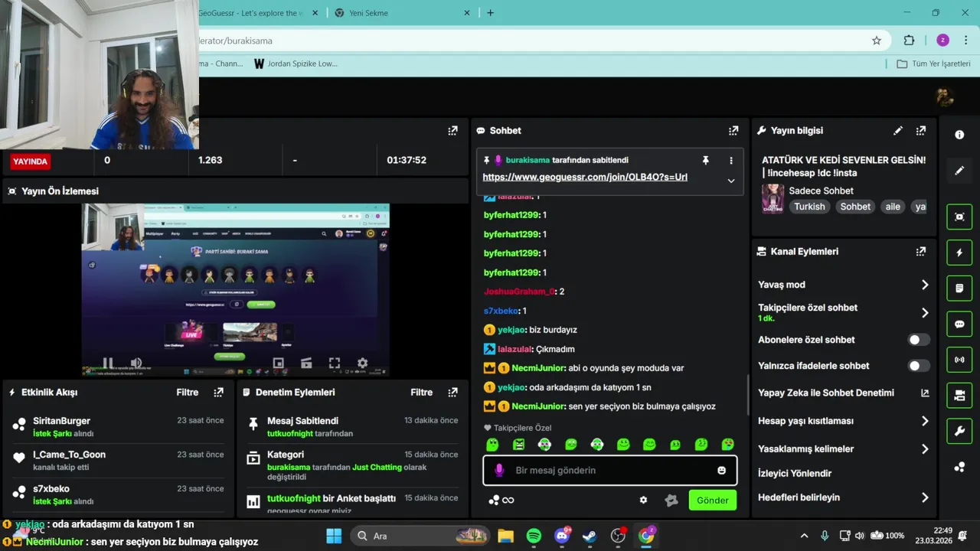Open OBS Studio from the taskbar
Screen dimensions: 980x551
[x=618, y=536]
